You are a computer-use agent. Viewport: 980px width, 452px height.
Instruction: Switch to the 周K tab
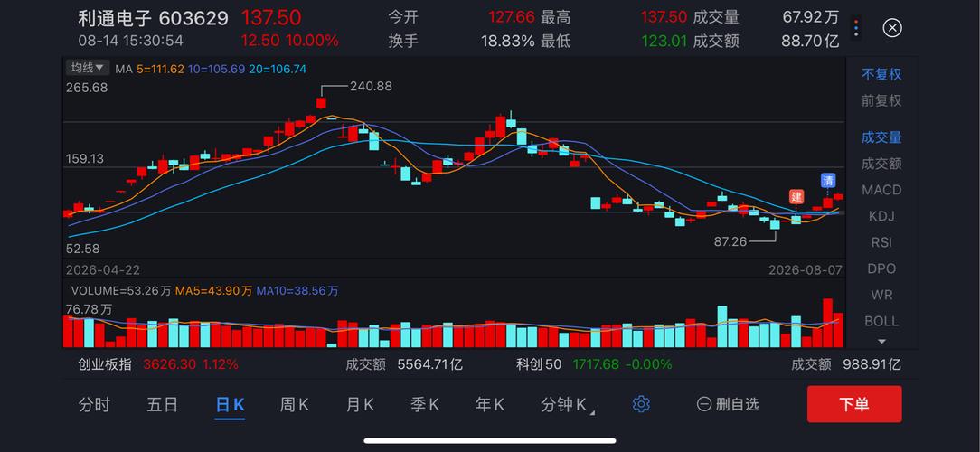(295, 404)
